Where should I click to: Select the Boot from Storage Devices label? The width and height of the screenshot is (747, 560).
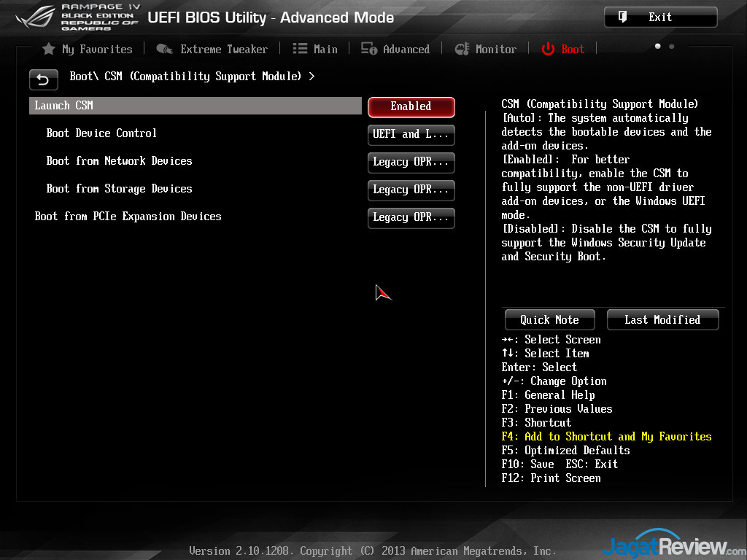coord(119,189)
